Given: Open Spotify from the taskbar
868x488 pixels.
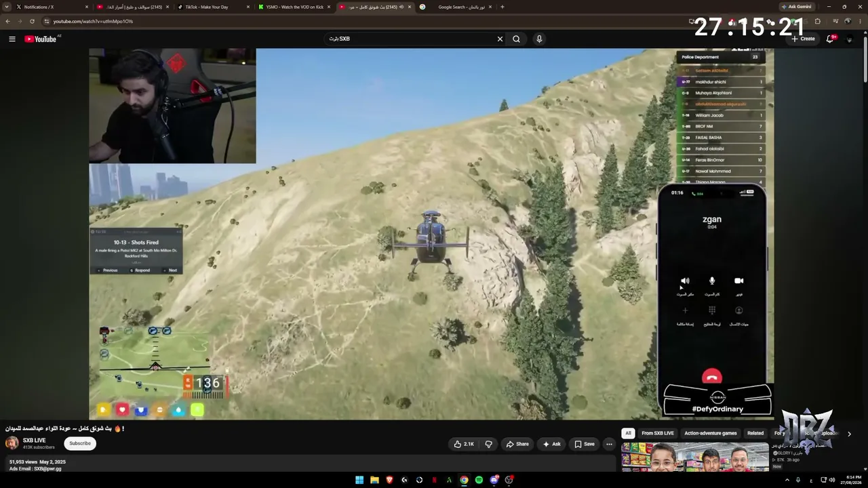Looking at the screenshot, I should (479, 480).
